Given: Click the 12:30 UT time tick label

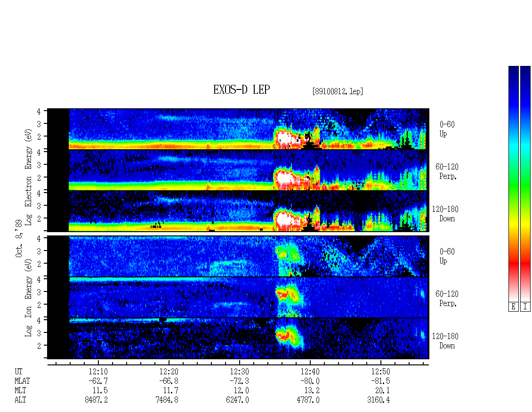Looking at the screenshot, I should tap(240, 372).
